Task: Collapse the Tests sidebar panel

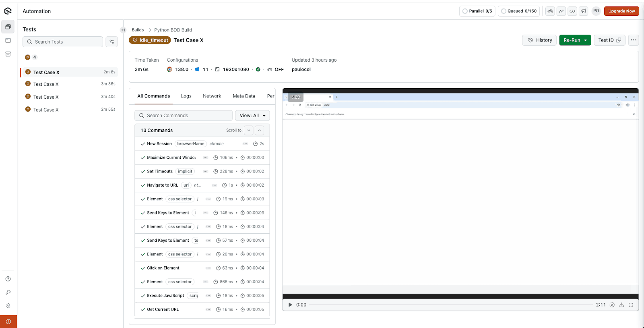Action: coord(123,30)
